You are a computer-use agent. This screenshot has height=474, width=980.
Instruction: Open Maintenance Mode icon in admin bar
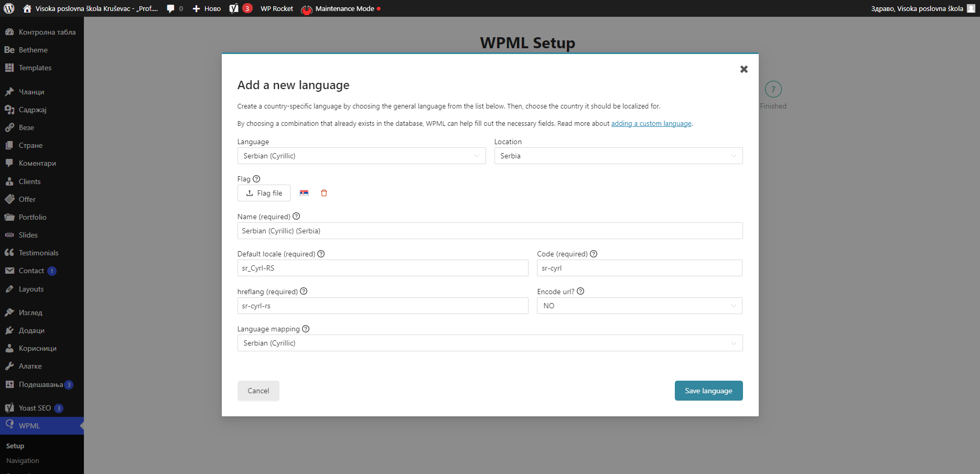click(x=307, y=9)
